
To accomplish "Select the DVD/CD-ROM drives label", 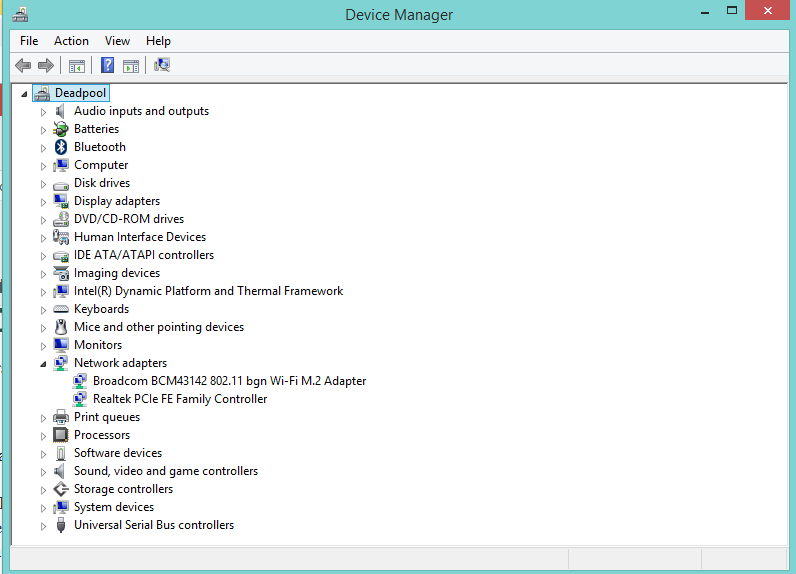I will [129, 219].
